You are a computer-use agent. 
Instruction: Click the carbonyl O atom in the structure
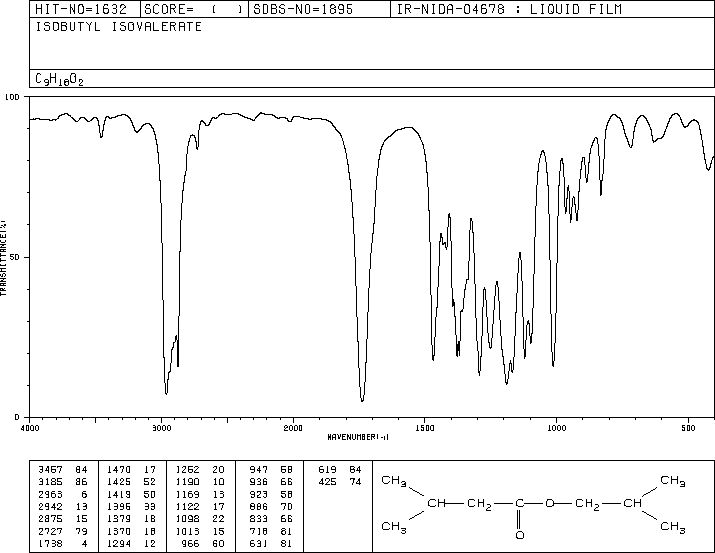coord(519,535)
